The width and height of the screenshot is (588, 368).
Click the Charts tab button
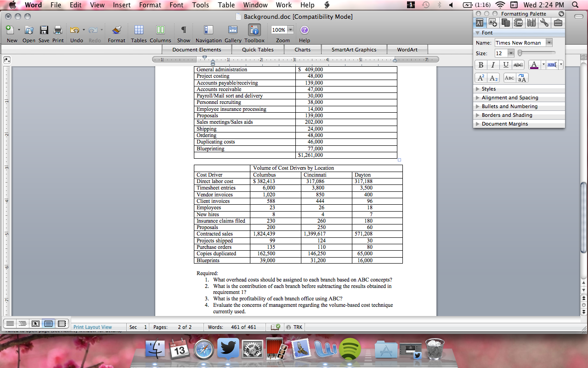click(x=302, y=50)
